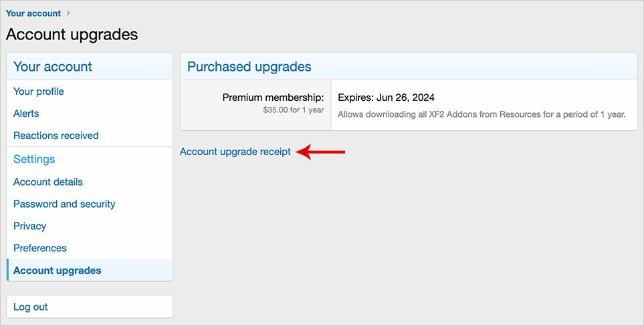Click the Expires: Jun 26, 2024 text

coord(387,98)
